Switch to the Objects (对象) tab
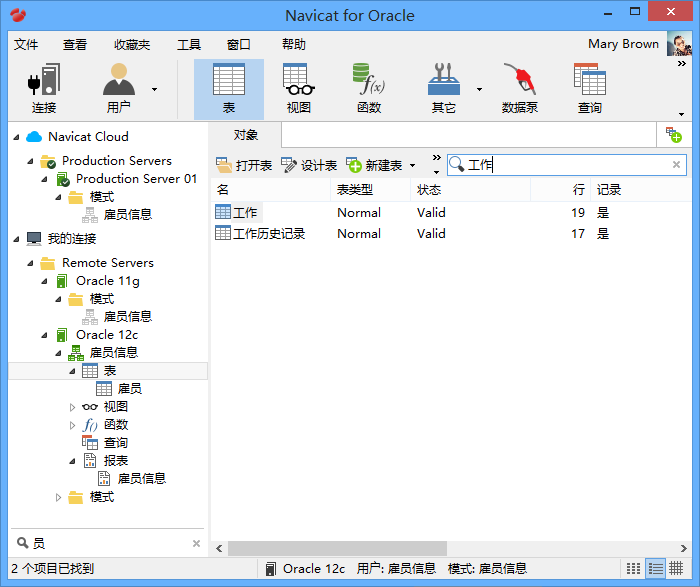The image size is (700, 587). [246, 134]
